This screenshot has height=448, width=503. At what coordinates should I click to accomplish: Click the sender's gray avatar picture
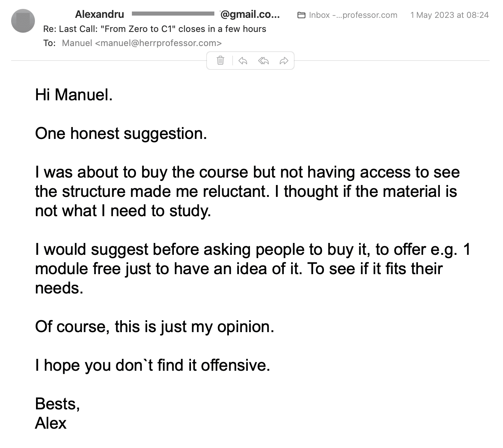click(x=23, y=20)
